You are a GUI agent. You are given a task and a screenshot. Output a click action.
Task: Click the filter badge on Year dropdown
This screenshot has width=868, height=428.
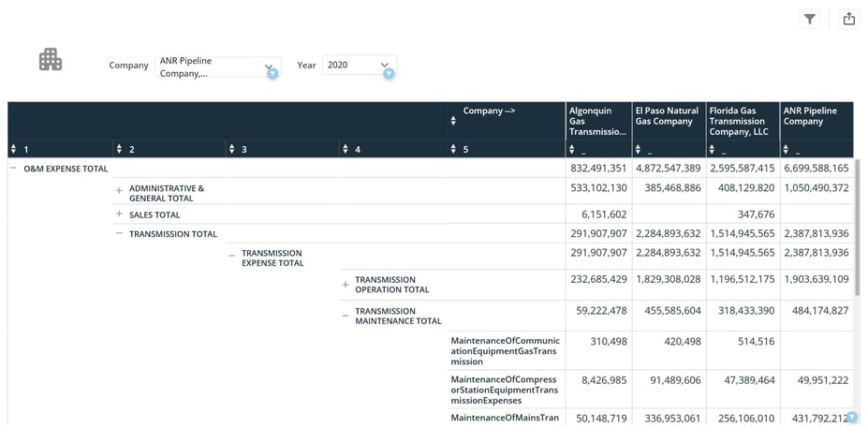coord(390,73)
